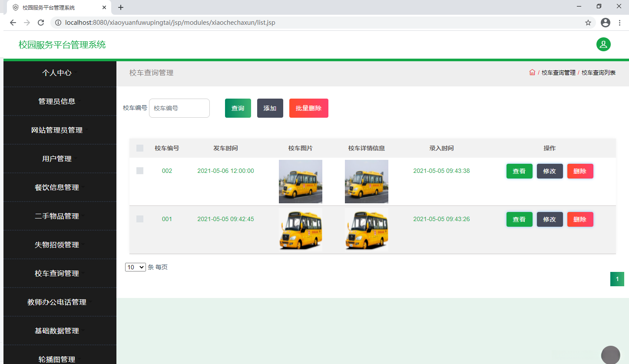Open 基础数据管理 sidebar menu

click(x=60, y=331)
